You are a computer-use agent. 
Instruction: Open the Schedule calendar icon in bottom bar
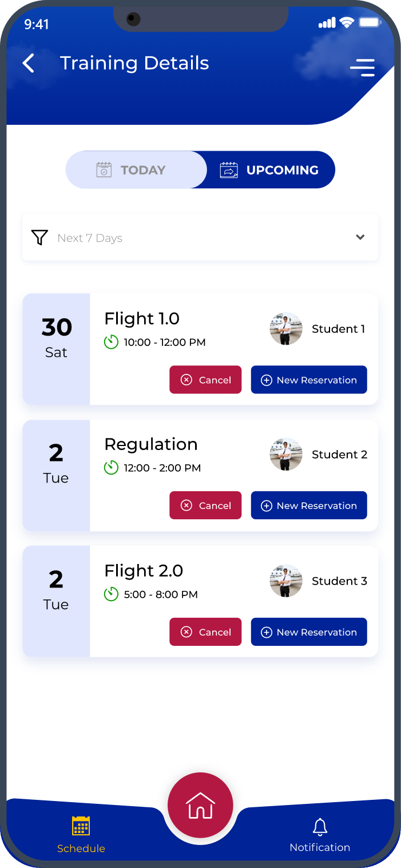pos(81,826)
